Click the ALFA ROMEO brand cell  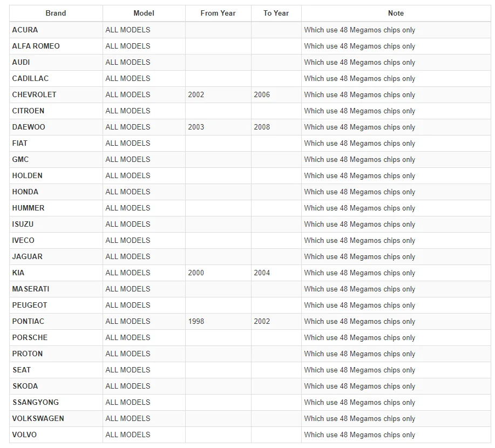coord(36,46)
